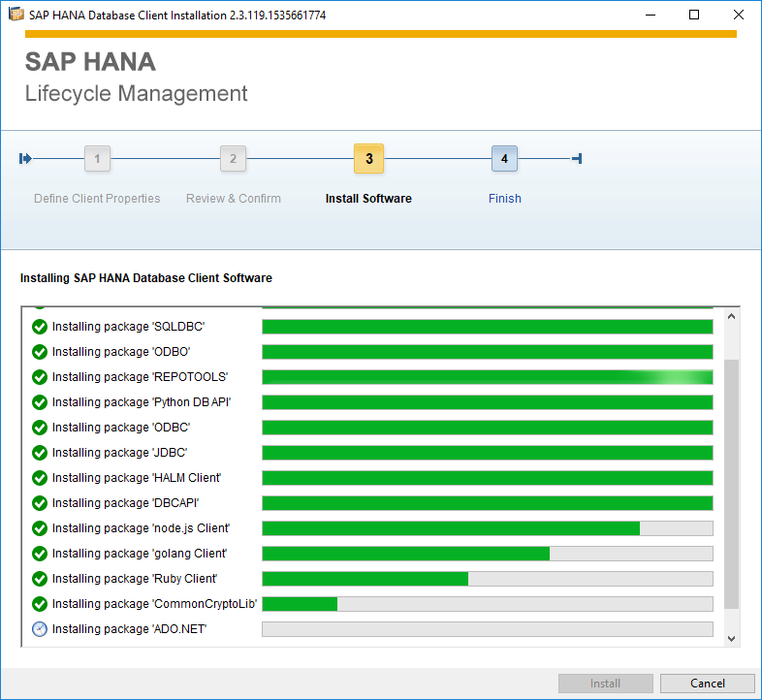This screenshot has height=700, width=762.
Task: Click the JDBC progress bar
Action: tap(488, 453)
